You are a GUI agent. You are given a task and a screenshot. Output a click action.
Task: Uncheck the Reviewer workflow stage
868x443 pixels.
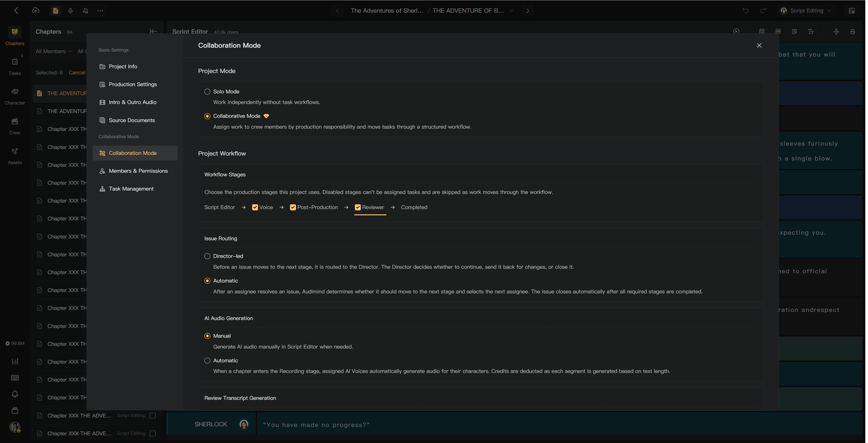(358, 207)
